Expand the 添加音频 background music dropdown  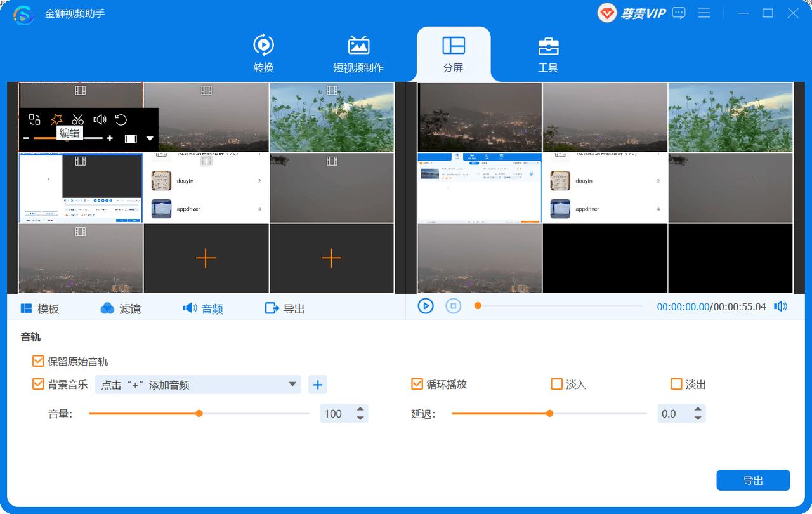pyautogui.click(x=292, y=384)
